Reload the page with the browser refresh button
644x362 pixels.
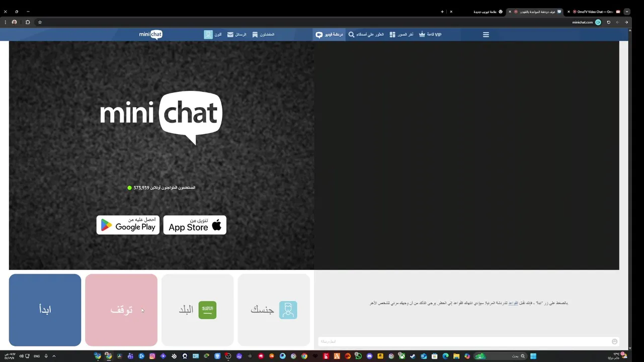tap(608, 22)
